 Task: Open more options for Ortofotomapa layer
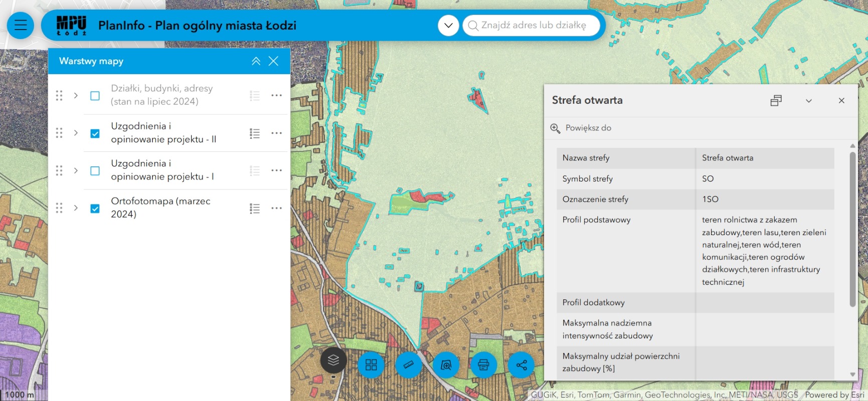pyautogui.click(x=276, y=208)
